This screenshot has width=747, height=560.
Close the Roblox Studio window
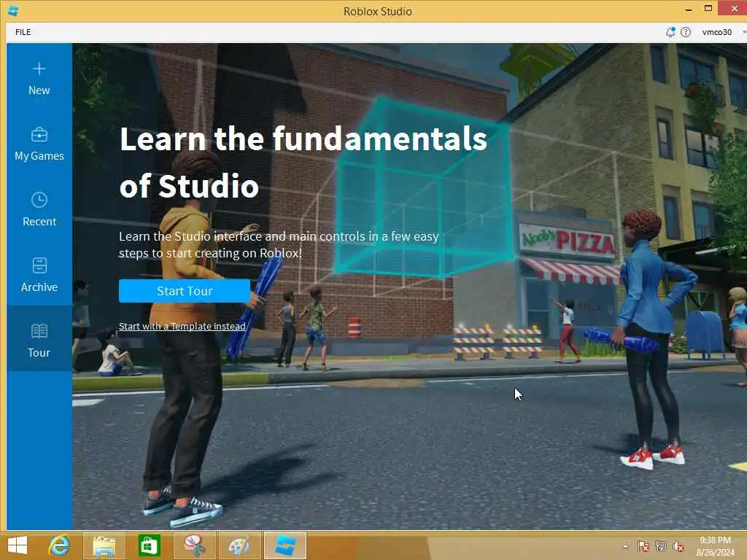[x=734, y=9]
